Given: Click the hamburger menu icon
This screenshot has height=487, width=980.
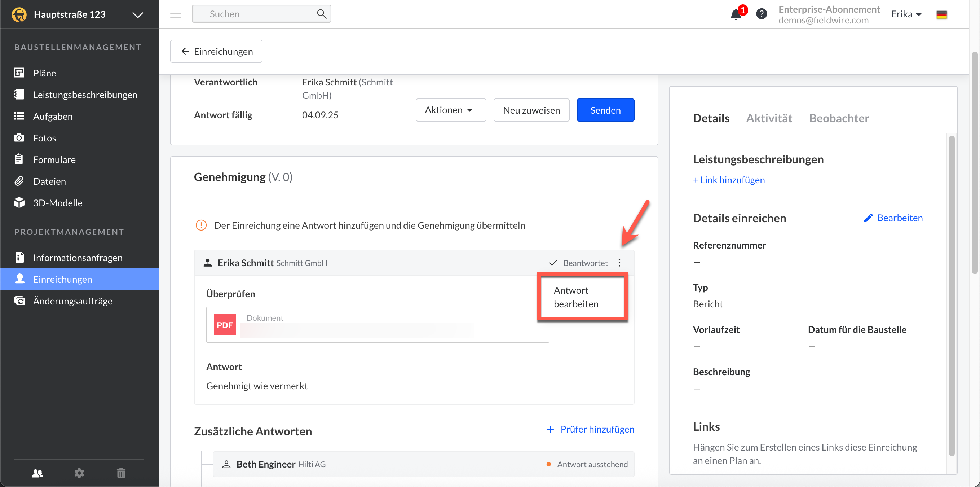Looking at the screenshot, I should [175, 14].
